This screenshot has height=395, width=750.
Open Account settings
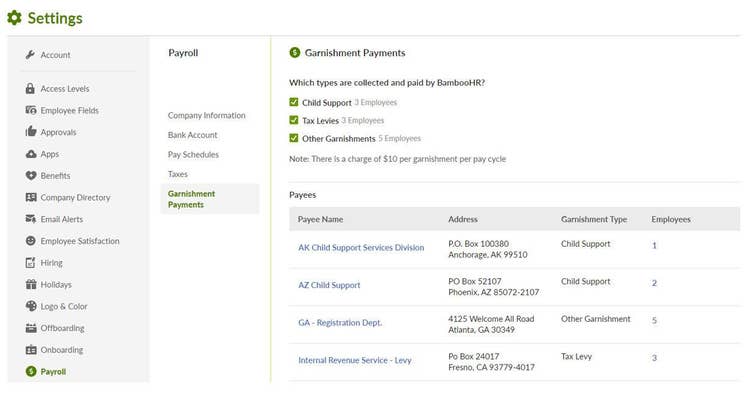click(x=55, y=55)
